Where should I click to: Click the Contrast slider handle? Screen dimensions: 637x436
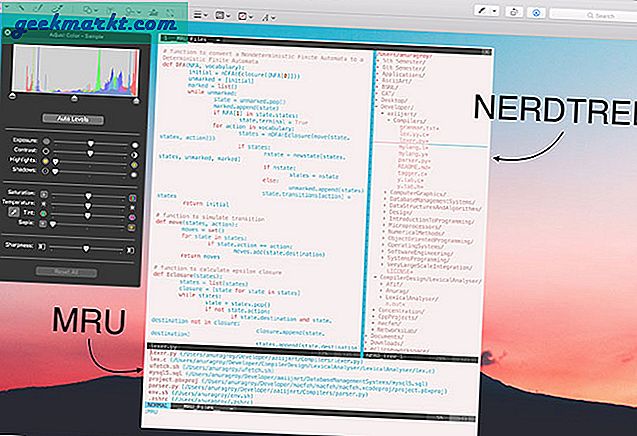click(x=90, y=153)
